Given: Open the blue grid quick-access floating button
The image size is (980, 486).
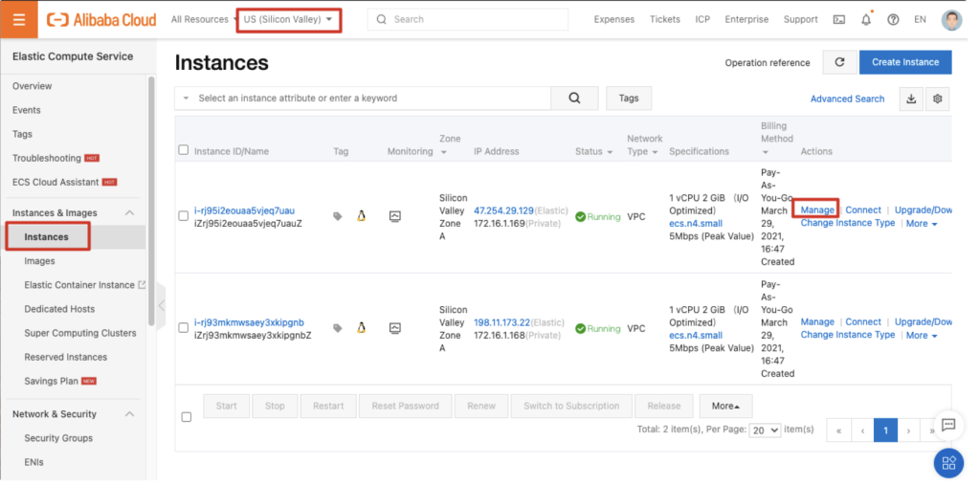Looking at the screenshot, I should coord(948,463).
